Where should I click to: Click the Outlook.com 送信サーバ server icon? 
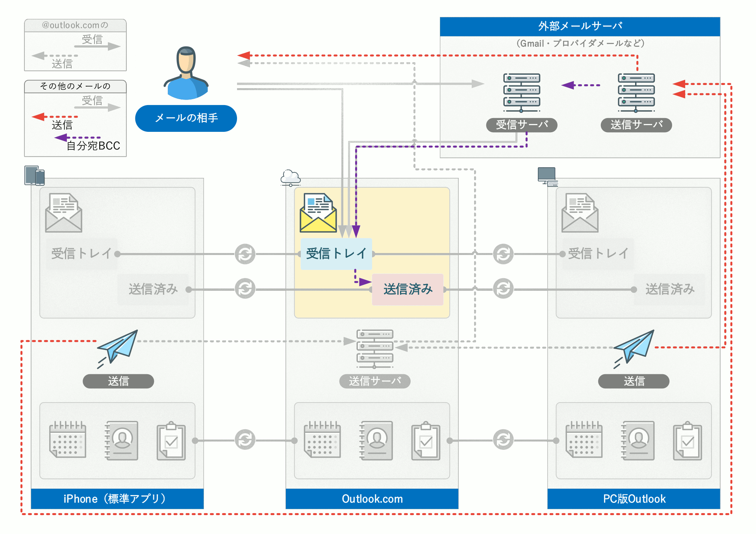coord(375,349)
